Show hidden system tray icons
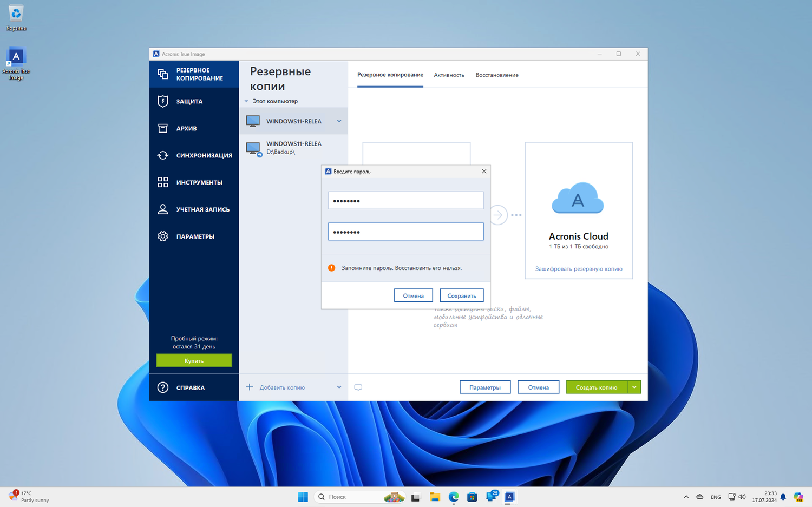 (x=686, y=497)
